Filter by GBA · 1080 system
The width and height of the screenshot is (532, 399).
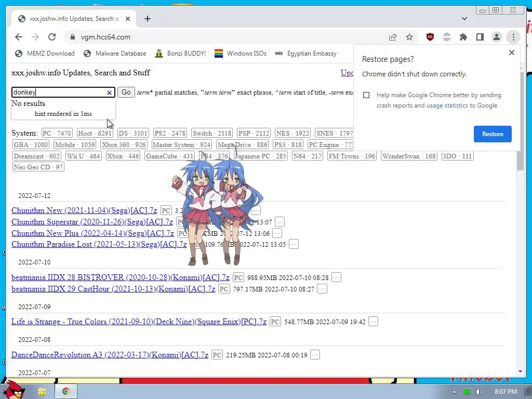31,145
